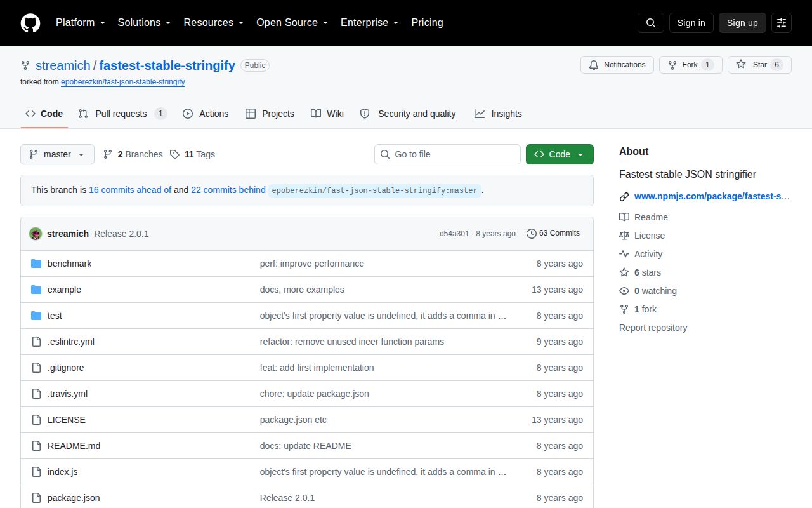Click the bell icon in Notifications button

coord(594,65)
